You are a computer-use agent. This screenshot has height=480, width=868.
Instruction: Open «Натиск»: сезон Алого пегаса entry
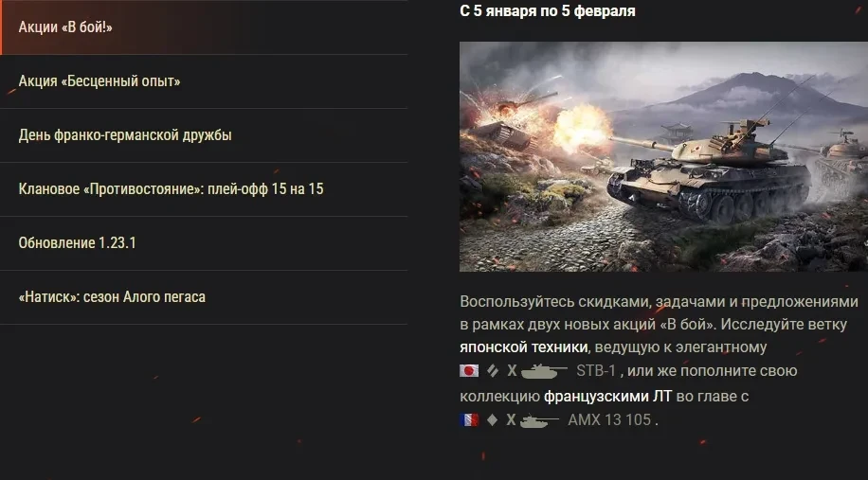[x=204, y=297]
